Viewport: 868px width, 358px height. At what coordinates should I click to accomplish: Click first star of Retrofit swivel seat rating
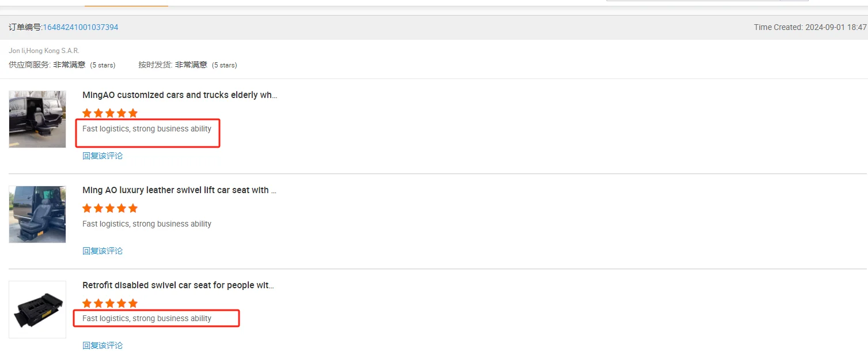click(x=87, y=303)
